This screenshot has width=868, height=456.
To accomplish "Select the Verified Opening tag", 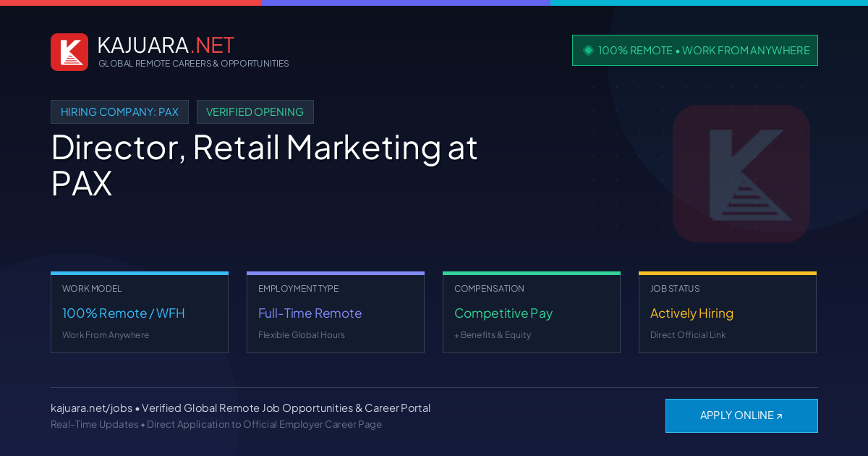I will pos(255,112).
